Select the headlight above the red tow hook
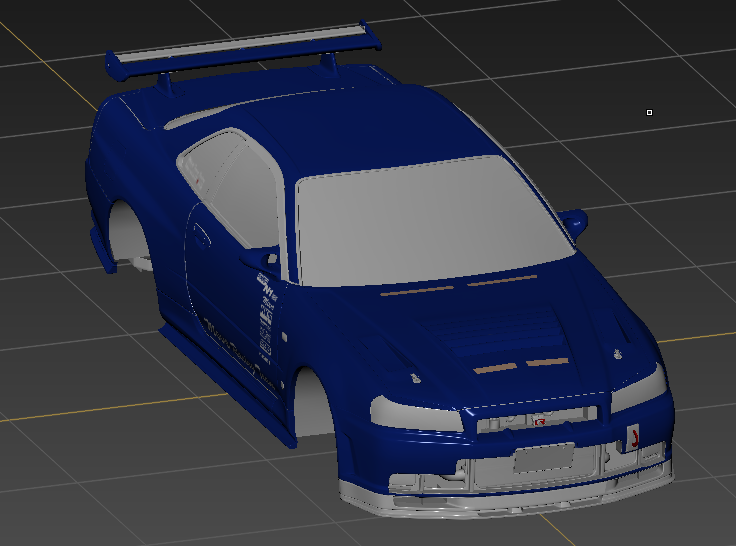Image resolution: width=736 pixels, height=546 pixels. 641,389
